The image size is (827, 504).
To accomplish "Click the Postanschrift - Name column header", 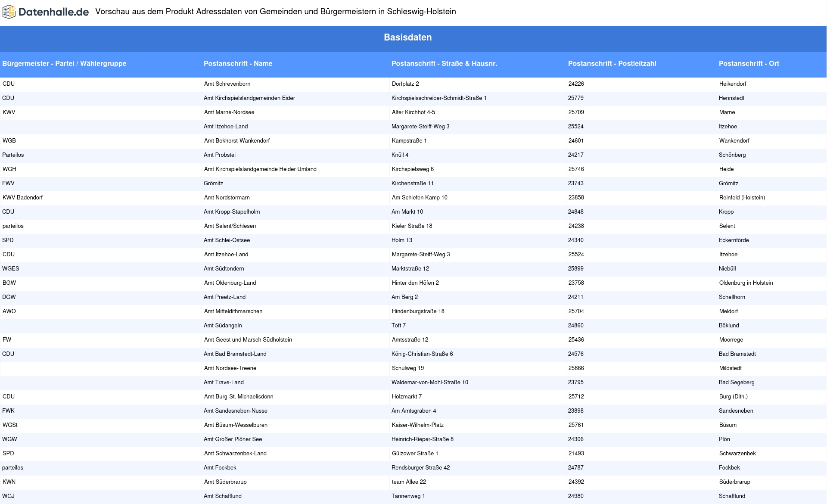I will click(x=238, y=64).
